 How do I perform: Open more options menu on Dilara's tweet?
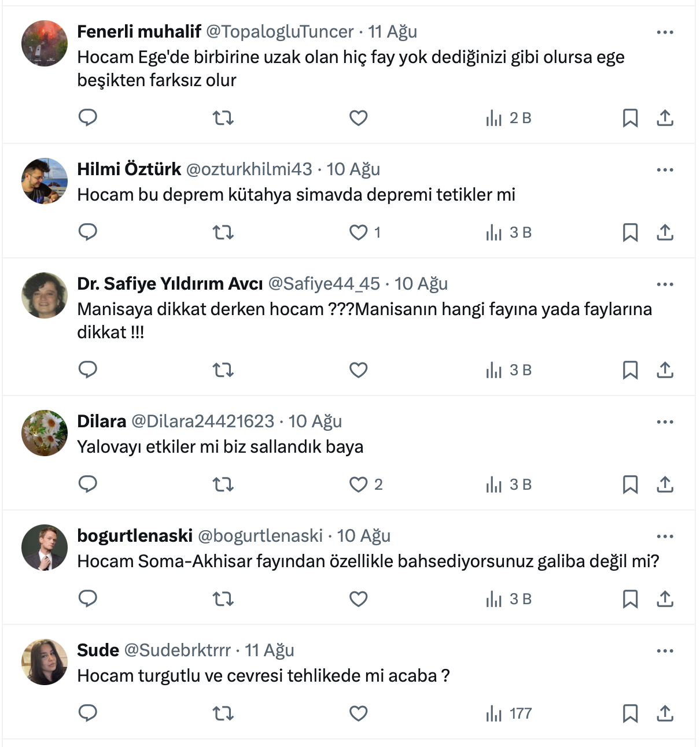665,422
